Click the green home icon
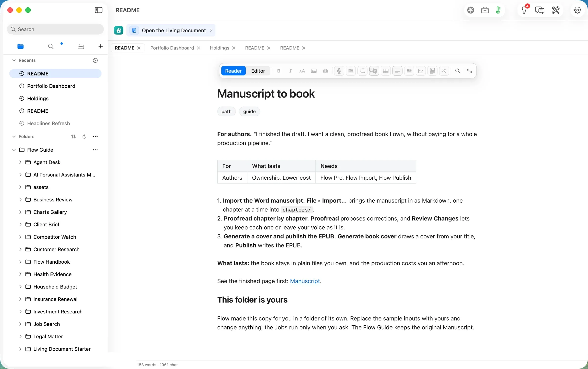 coord(119,30)
